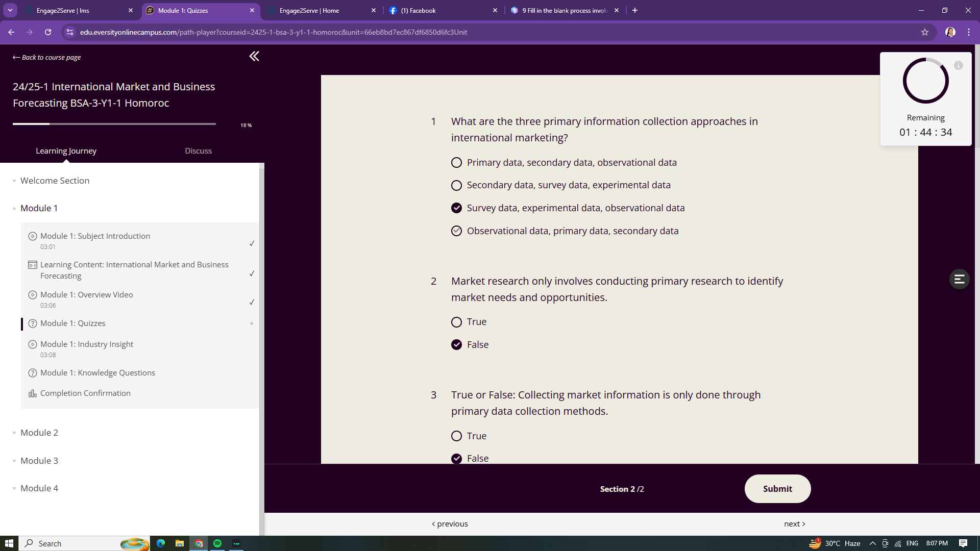Click the bookmark/star icon in address bar
Image resolution: width=980 pixels, height=551 pixels.
[926, 32]
